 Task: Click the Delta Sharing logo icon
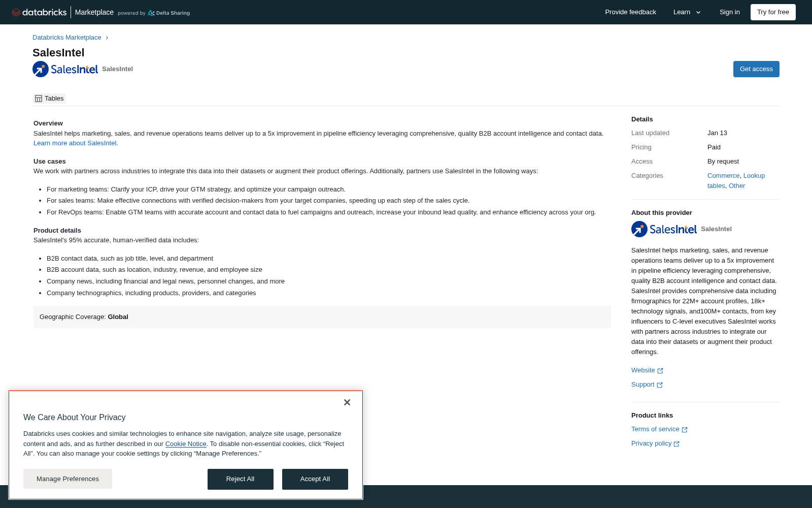pyautogui.click(x=151, y=13)
